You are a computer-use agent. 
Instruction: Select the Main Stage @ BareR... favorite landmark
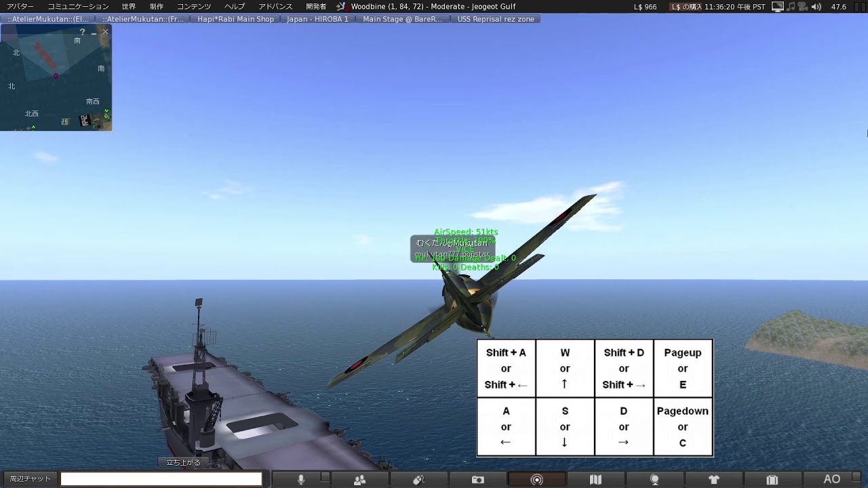[x=402, y=19]
